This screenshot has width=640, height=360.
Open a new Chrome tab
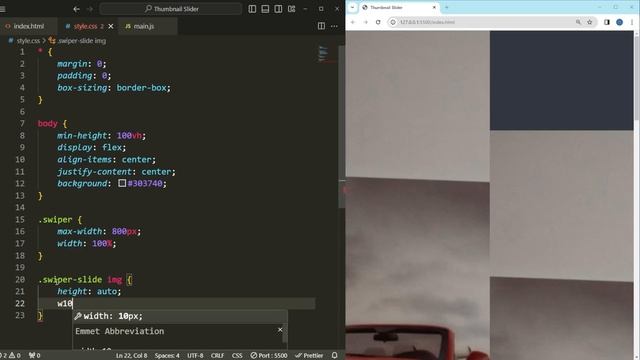point(447,7)
